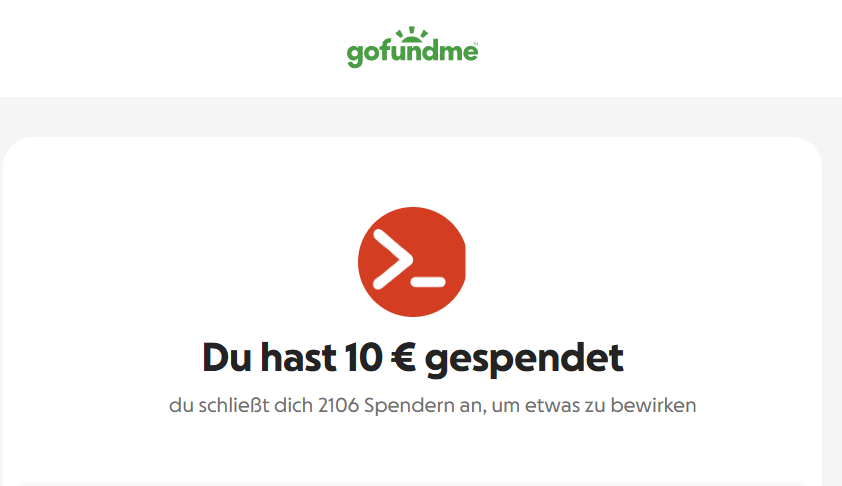Click the white underscore in the red avatar
842x486 pixels.
click(428, 282)
